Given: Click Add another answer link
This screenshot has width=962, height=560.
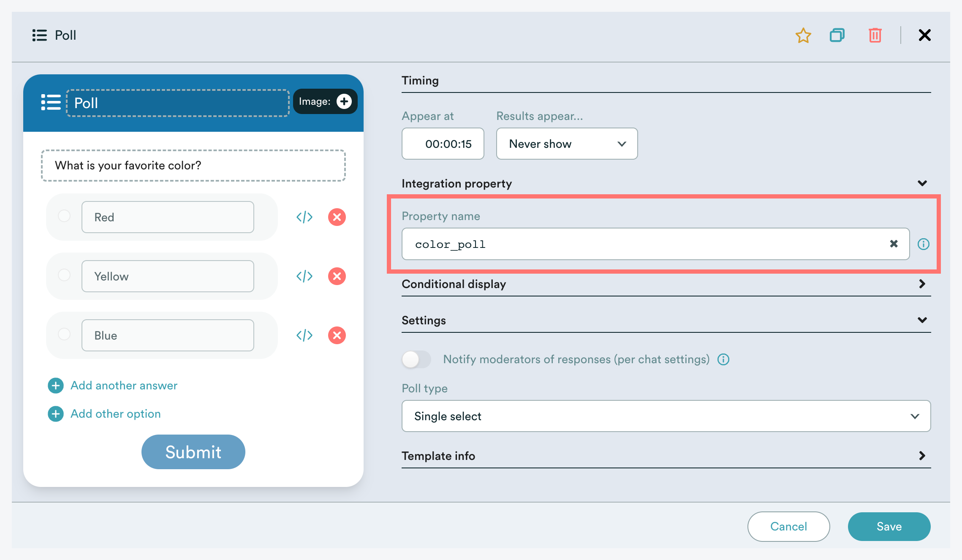Looking at the screenshot, I should coord(123,386).
